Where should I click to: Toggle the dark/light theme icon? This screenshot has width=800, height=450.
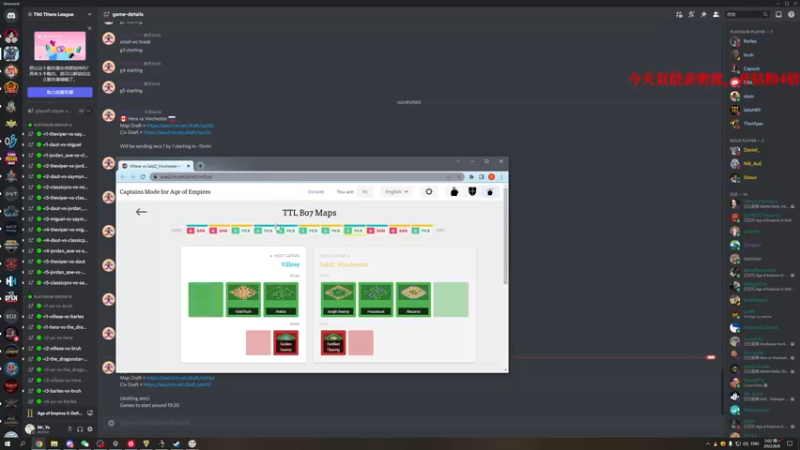coord(429,192)
